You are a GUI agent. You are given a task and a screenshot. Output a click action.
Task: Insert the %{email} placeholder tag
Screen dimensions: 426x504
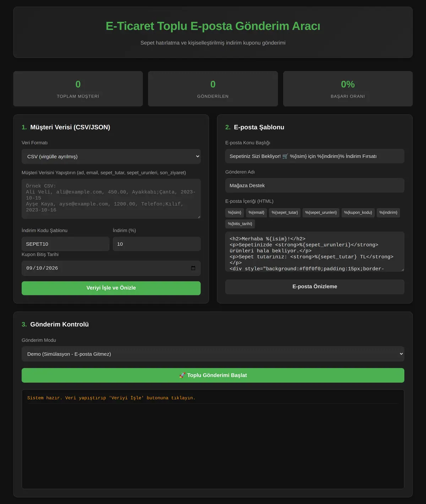256,212
